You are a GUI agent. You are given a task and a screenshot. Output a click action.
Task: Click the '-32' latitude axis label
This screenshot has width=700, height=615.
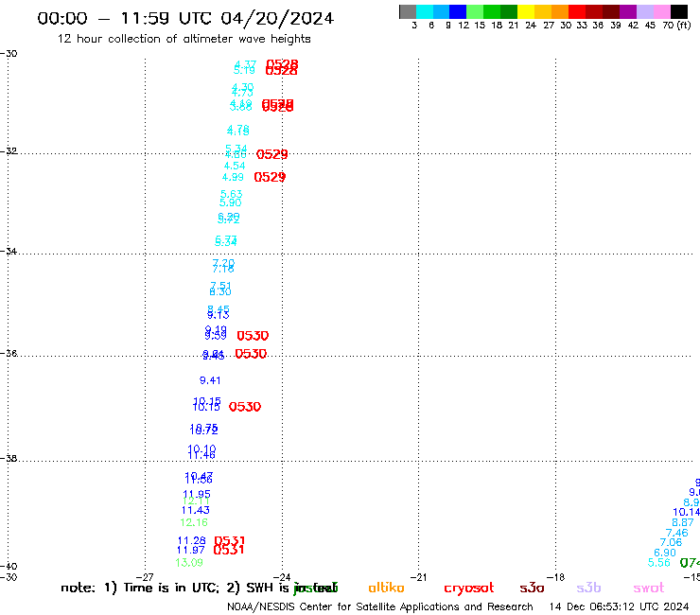point(9,151)
